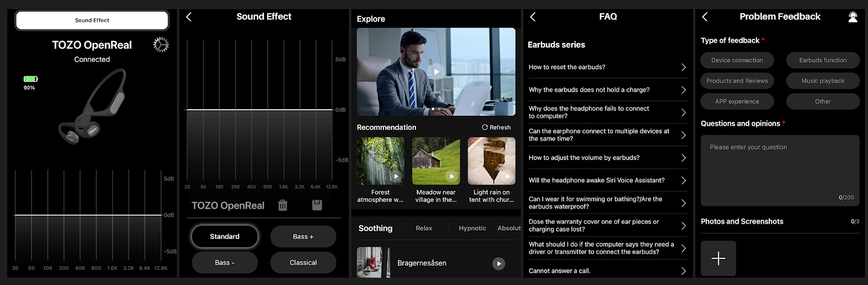The height and width of the screenshot is (285, 868).
Task: Delete the preset with the trash icon
Action: (x=283, y=205)
